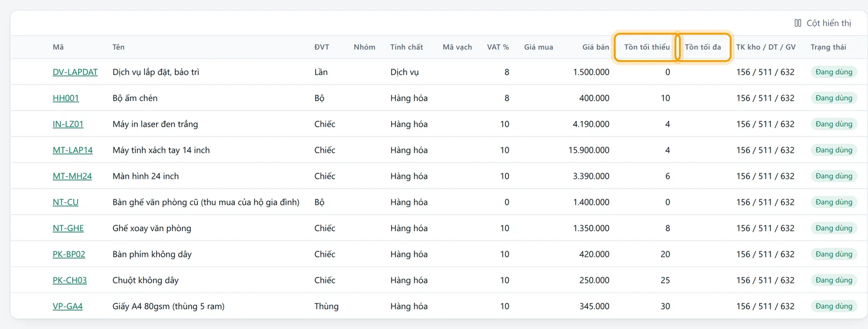Open product code IN-LZ01
Viewport: 868px width, 329px height.
[x=68, y=124]
